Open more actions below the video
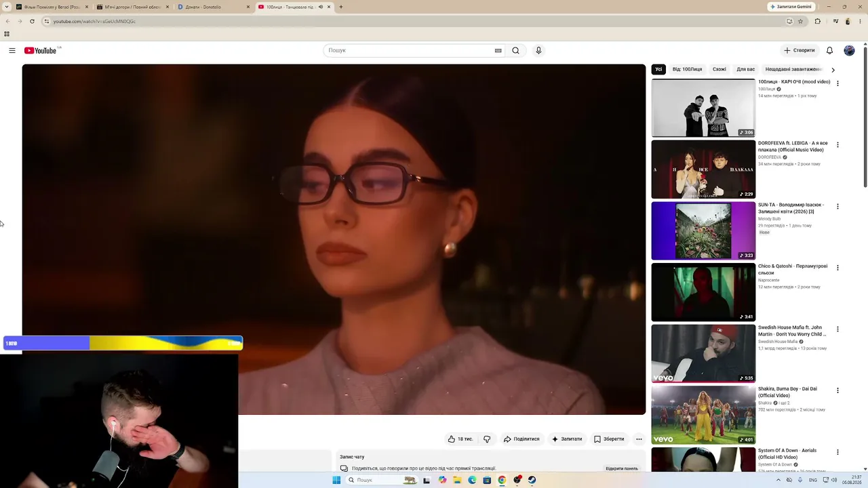 click(x=639, y=439)
